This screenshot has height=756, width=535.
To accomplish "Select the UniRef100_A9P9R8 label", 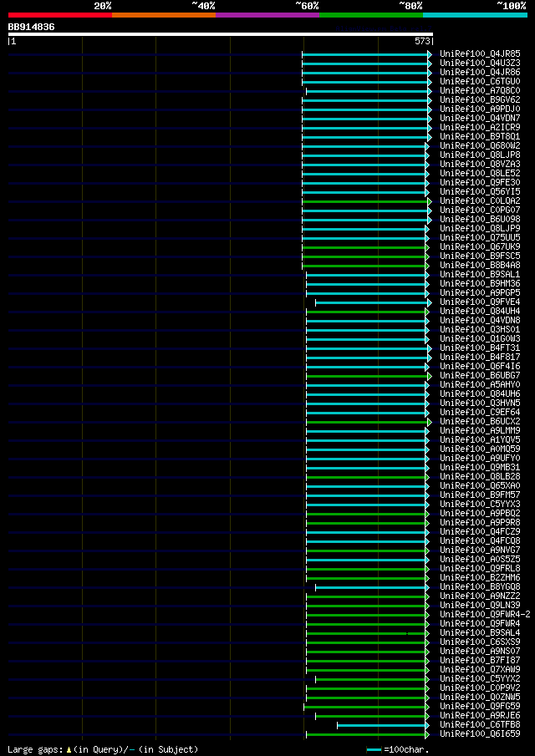I will tap(480, 523).
